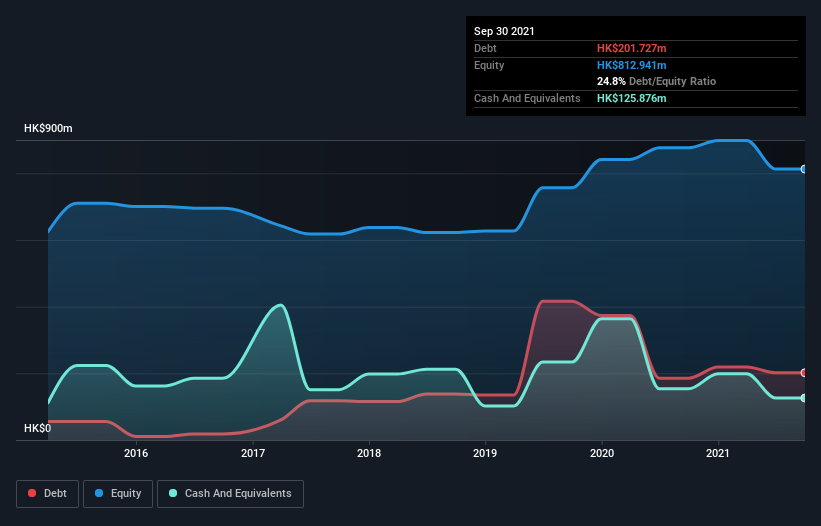Click the HK$201.727m debt value
Viewport: 821px width, 526px height.
coord(631,48)
